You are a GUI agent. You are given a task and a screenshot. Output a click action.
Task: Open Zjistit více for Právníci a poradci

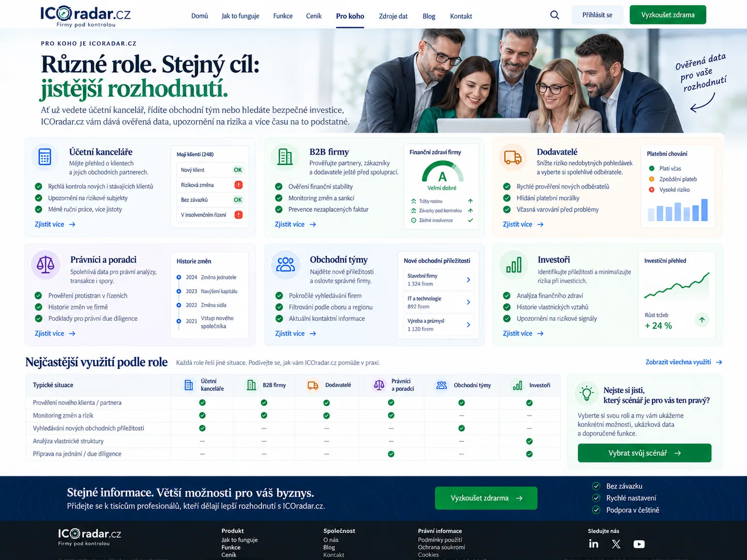pos(55,334)
